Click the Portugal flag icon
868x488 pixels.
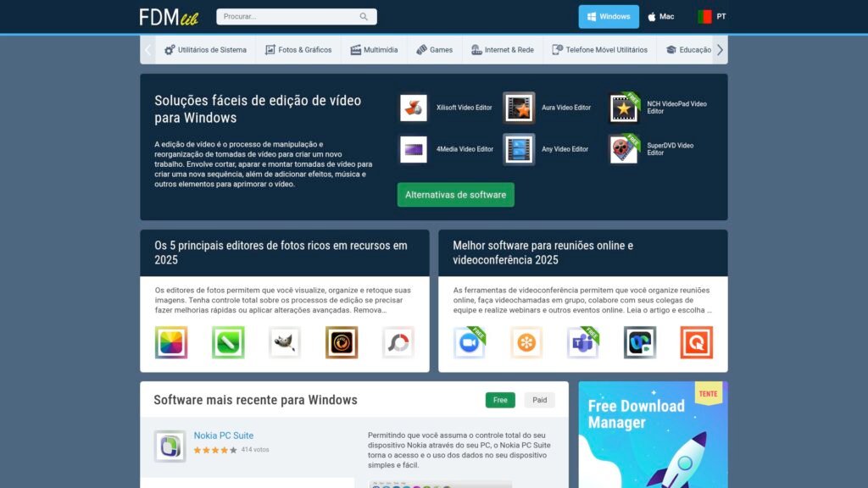704,17
